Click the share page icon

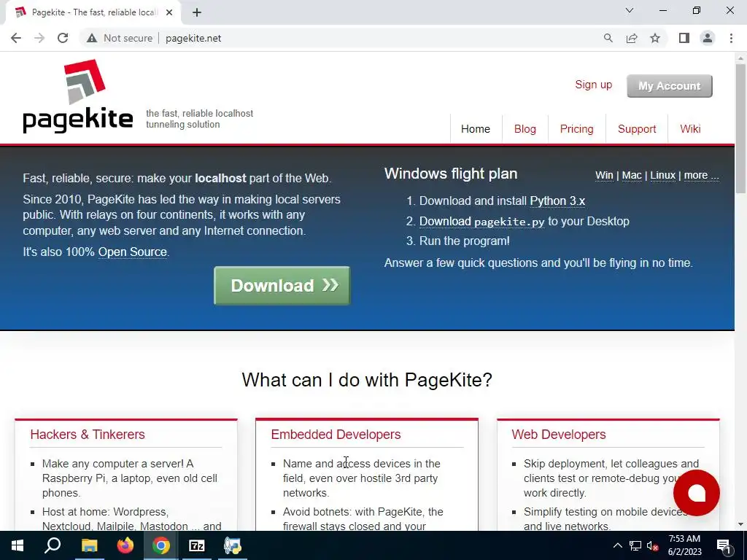tap(632, 38)
